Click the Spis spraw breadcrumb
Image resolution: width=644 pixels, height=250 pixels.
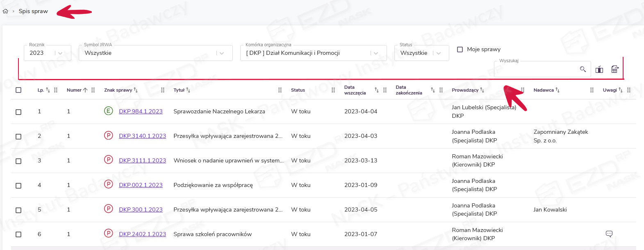(x=33, y=11)
